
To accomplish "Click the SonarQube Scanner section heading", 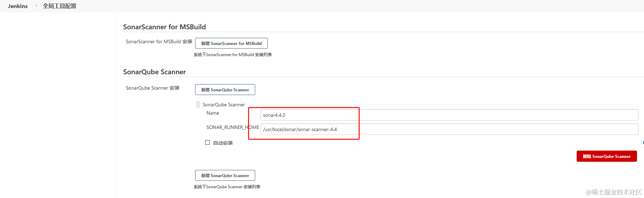I will [155, 72].
